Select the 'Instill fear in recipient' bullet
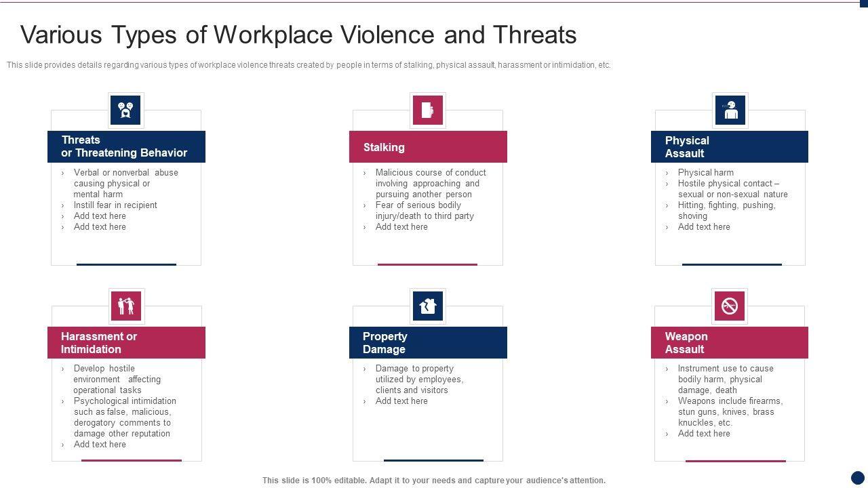868x488 pixels. pyautogui.click(x=115, y=205)
